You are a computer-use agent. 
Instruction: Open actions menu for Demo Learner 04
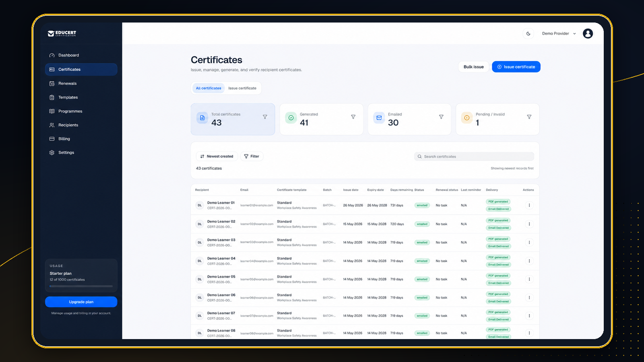click(x=529, y=261)
